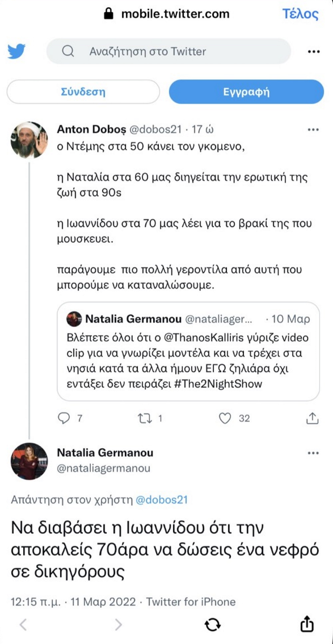
Task: Open more options on Natalia Germanou reply
Action: [313, 453]
